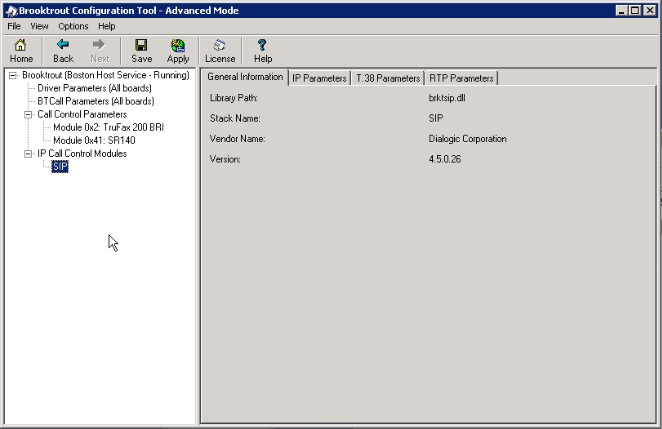Collapse the IP Call Control Modules node
Screen dimensions: 662x429
(28, 154)
